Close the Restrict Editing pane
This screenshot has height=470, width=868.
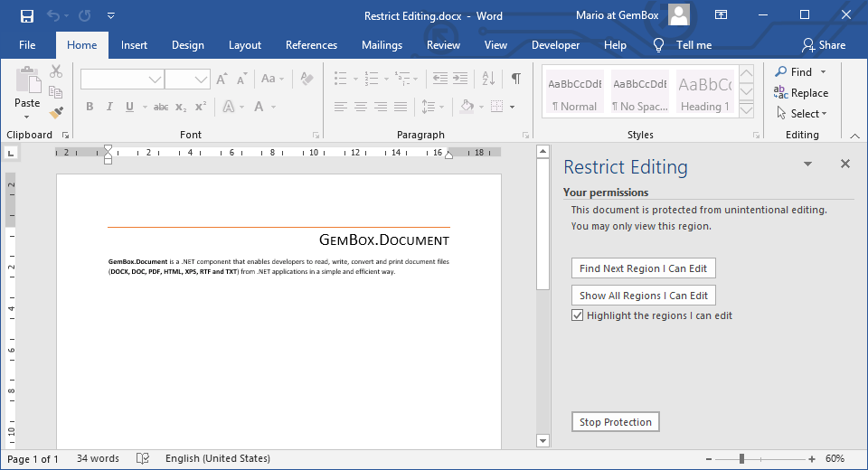[844, 164]
